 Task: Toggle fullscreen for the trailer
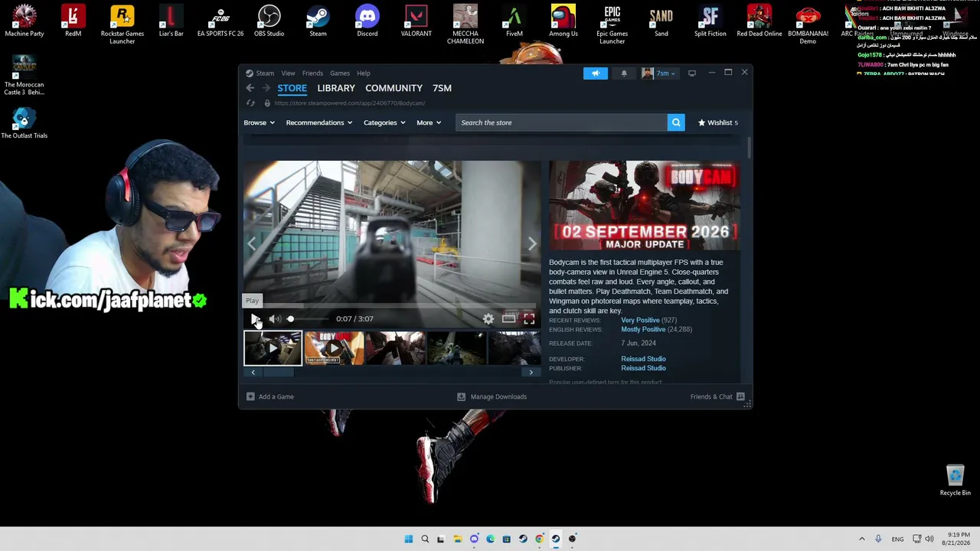point(529,318)
